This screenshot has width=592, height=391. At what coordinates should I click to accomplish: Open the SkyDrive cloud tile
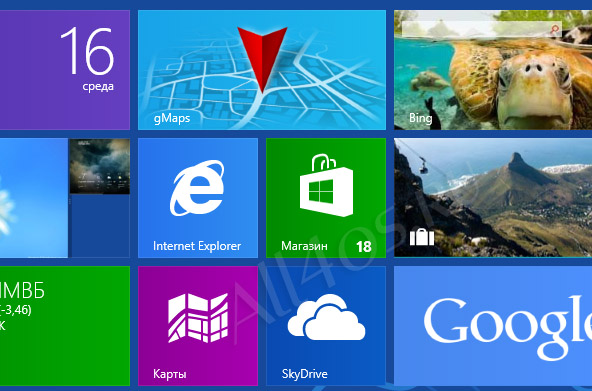point(326,326)
